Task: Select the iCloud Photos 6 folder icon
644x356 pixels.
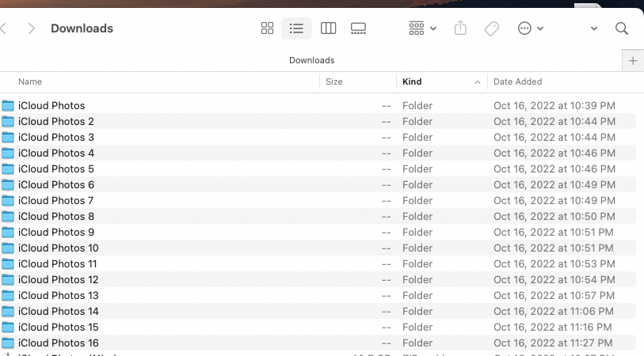Action: coord(8,184)
